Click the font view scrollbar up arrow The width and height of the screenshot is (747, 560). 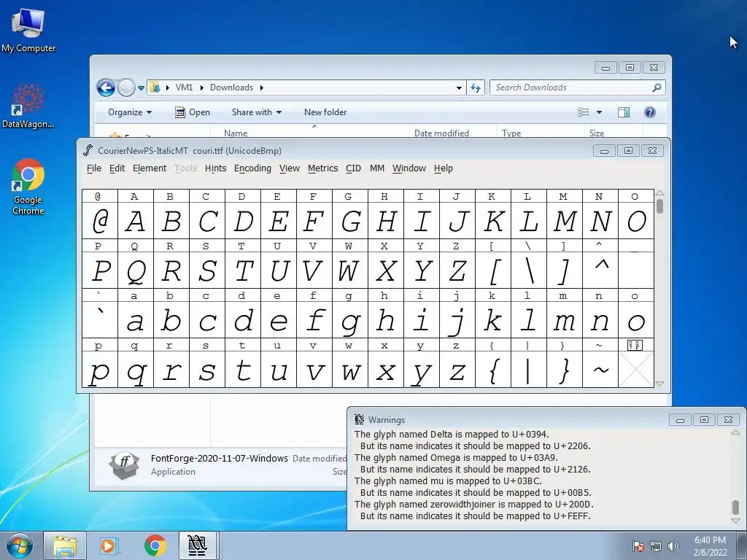click(x=659, y=193)
